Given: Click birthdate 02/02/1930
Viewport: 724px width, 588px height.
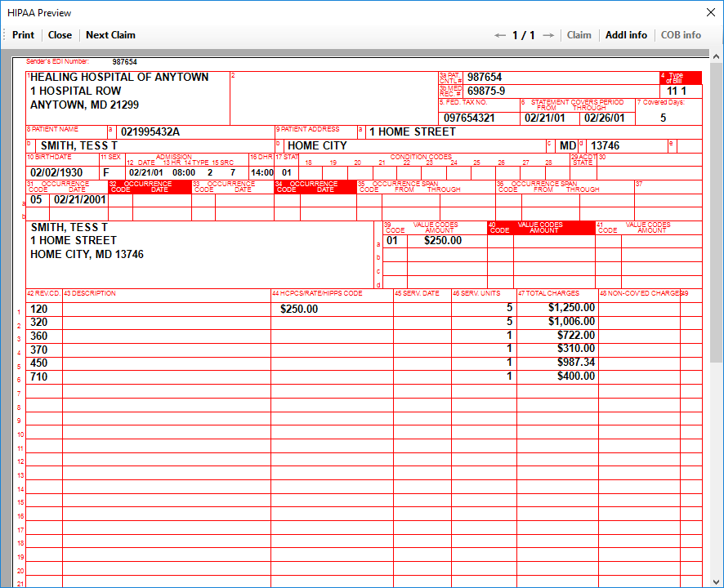Looking at the screenshot, I should pyautogui.click(x=56, y=172).
